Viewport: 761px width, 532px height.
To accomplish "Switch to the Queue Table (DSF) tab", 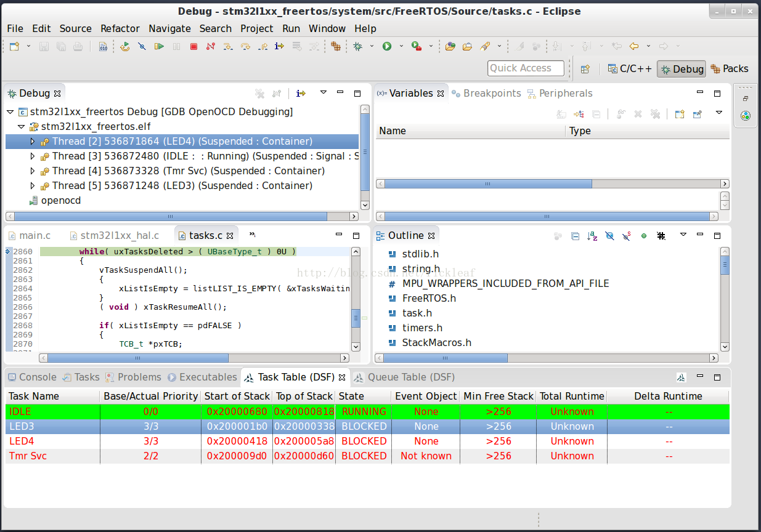I will pos(405,377).
